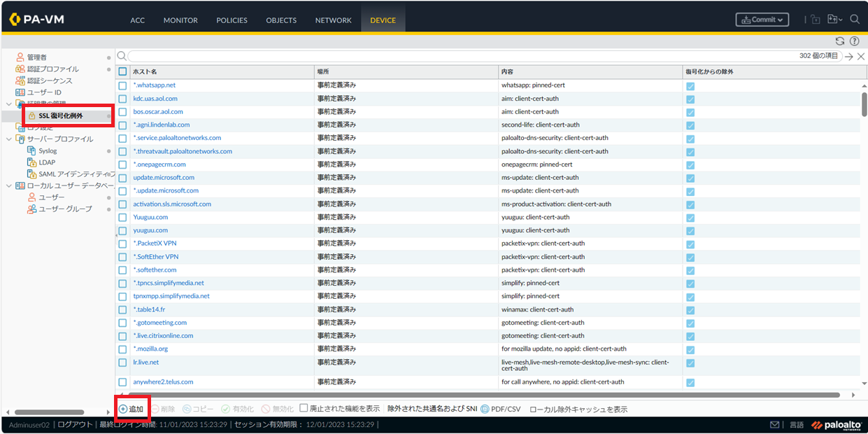
Task: Click the global search magnifier icon
Action: click(855, 20)
